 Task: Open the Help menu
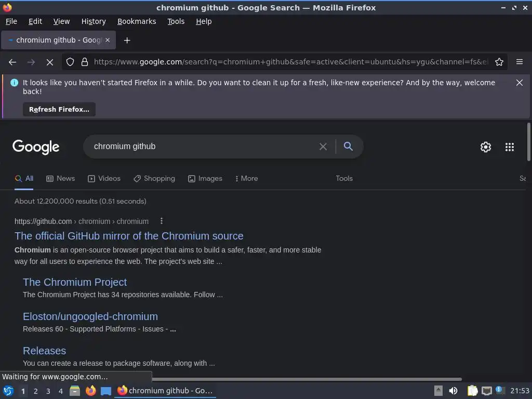pyautogui.click(x=204, y=21)
